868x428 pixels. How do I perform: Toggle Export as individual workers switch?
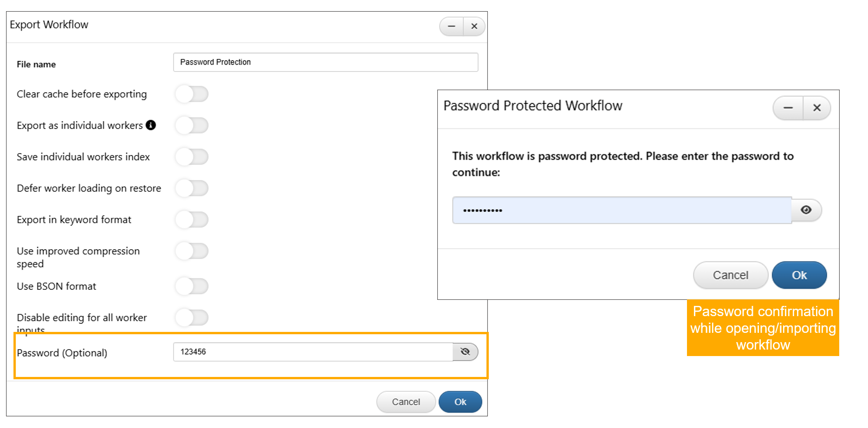coord(192,125)
